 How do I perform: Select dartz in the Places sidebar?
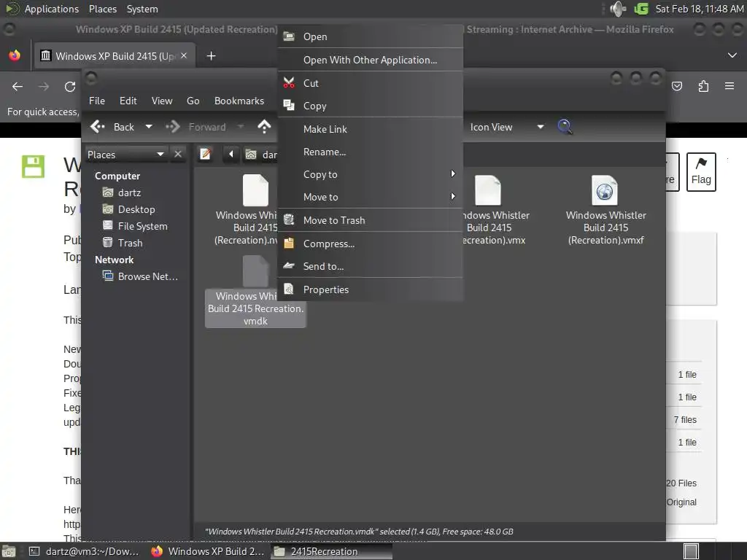point(122,192)
